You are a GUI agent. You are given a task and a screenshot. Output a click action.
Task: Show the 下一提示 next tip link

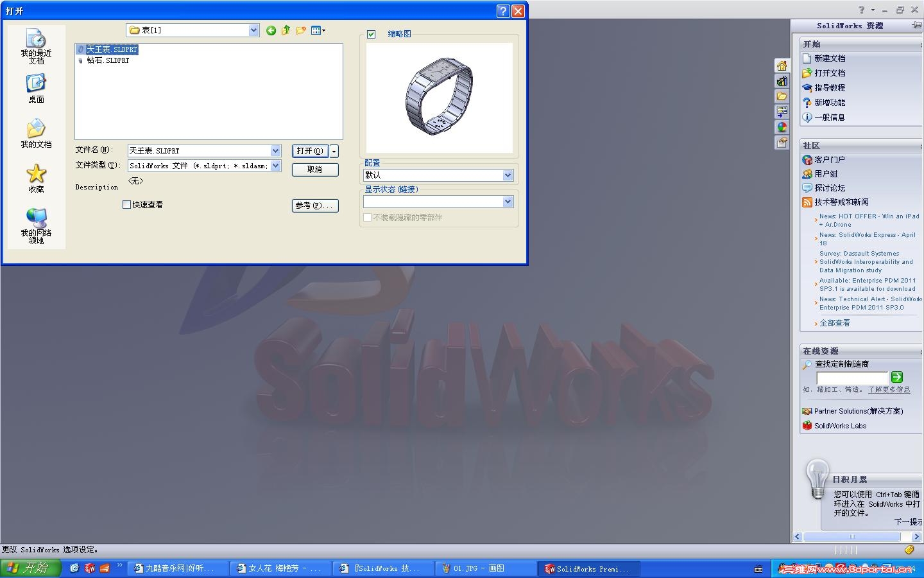(x=909, y=522)
